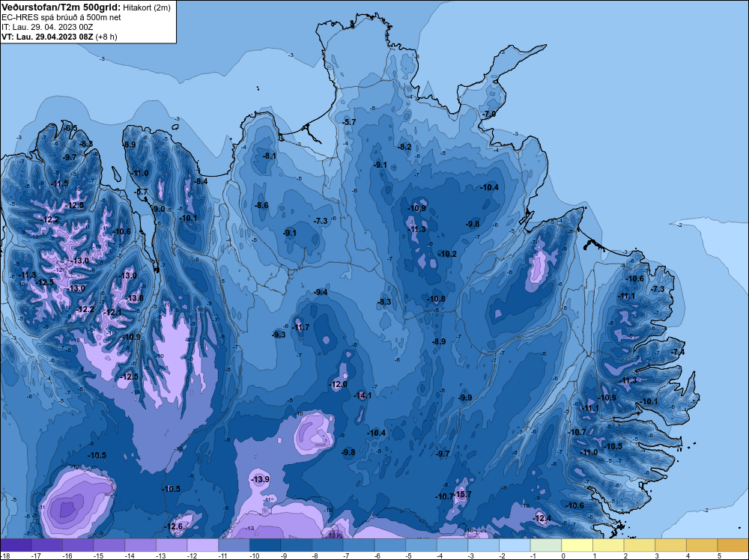Click the -15.7 temperature reading
This screenshot has width=749, height=560.
(x=463, y=494)
